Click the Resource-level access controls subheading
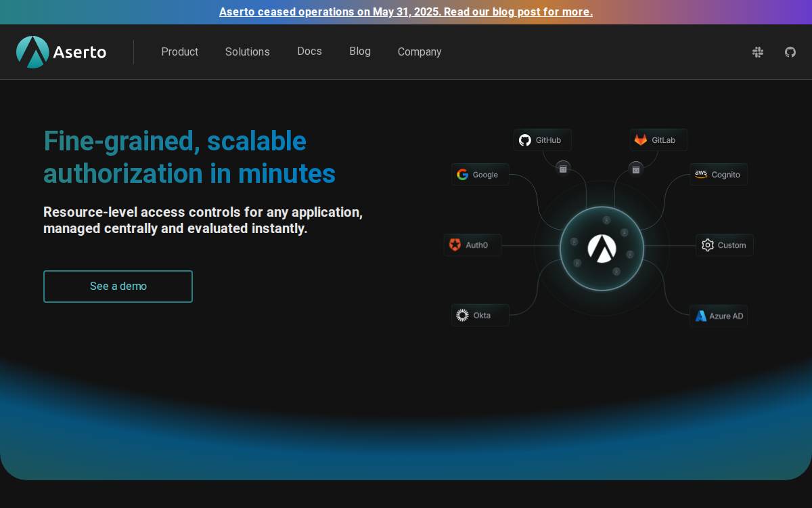 point(203,220)
